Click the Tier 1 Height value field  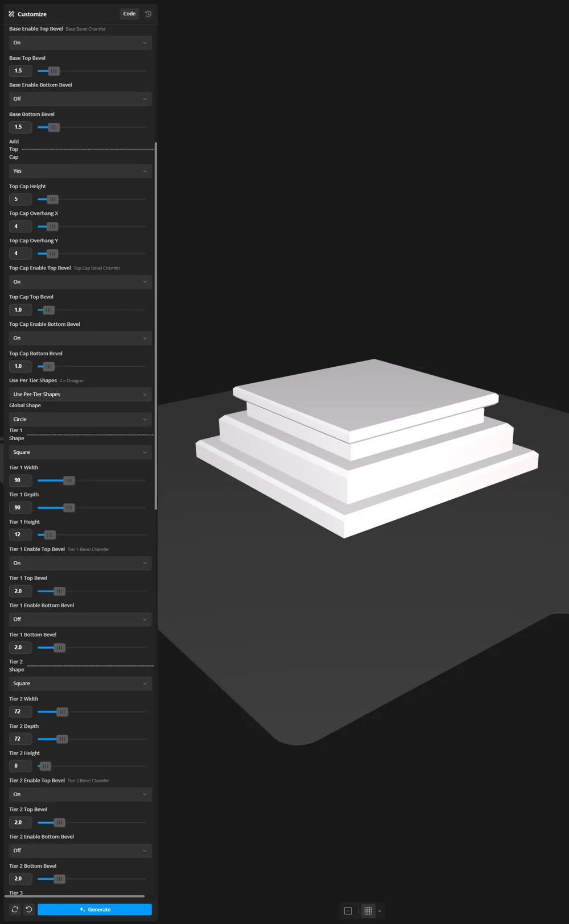coord(20,534)
